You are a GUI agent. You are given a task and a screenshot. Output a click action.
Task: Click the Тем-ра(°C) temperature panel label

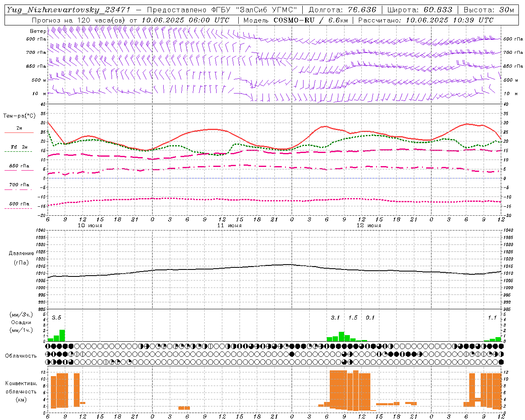pyautogui.click(x=19, y=116)
